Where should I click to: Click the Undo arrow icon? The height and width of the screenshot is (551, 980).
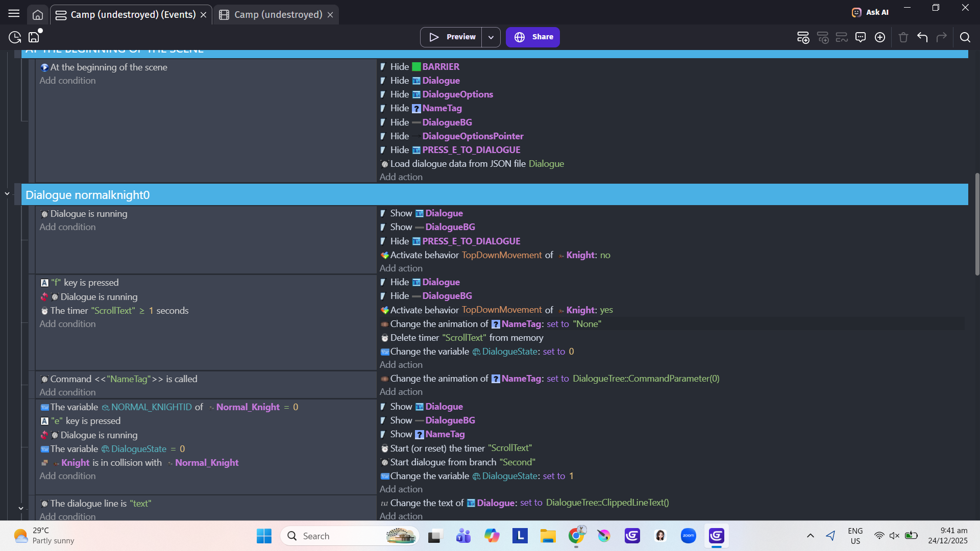click(x=922, y=37)
